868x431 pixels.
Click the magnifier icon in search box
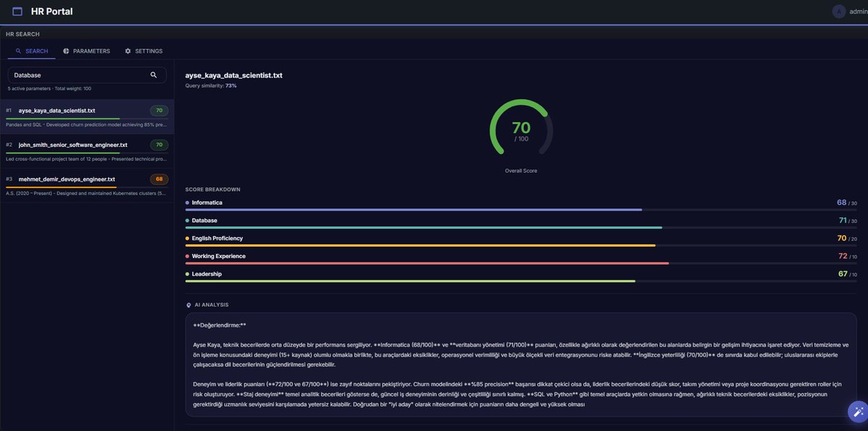point(153,74)
